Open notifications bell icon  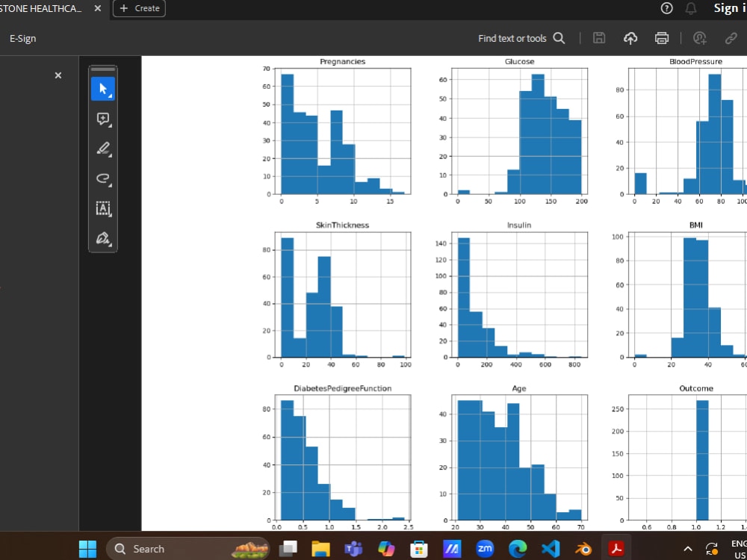pos(691,8)
